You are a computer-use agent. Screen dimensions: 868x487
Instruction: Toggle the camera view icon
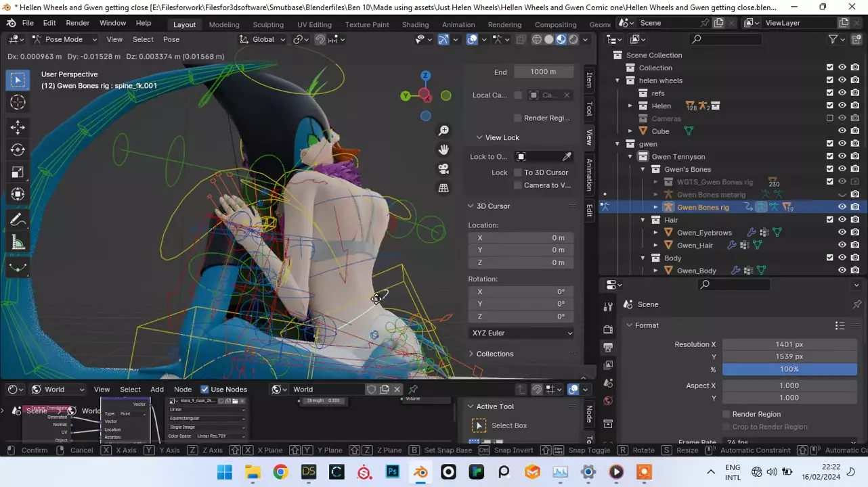(x=443, y=168)
